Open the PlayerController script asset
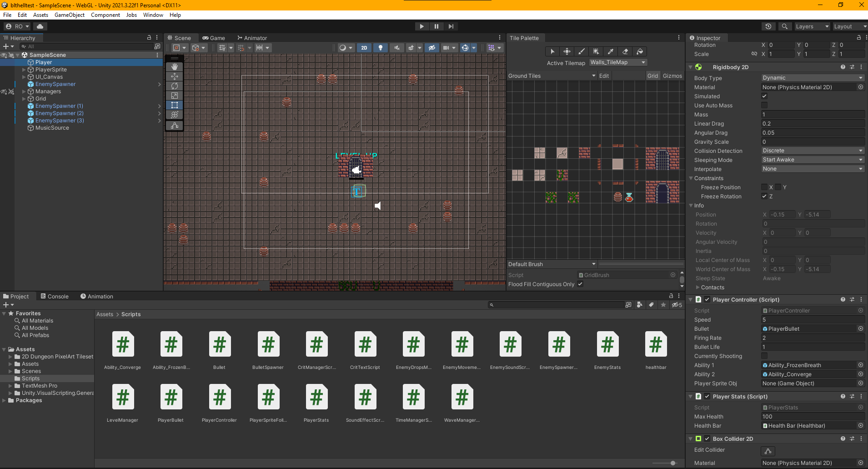The width and height of the screenshot is (868, 469). [x=219, y=397]
